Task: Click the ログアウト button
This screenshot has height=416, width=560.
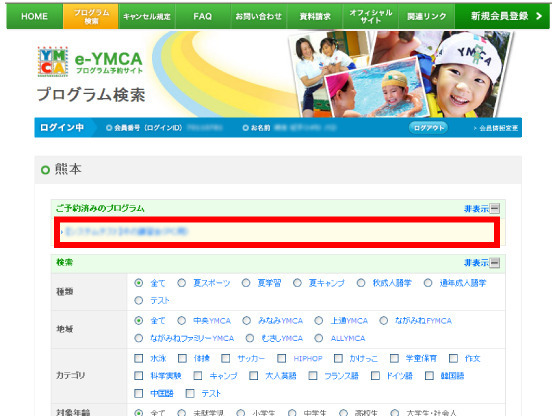Action: (429, 128)
